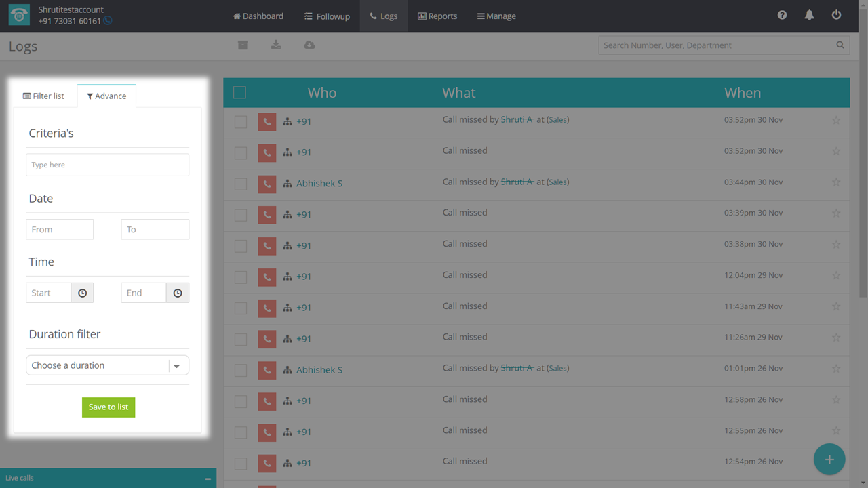Open the Start time clock picker
The image size is (868, 488).
point(82,293)
